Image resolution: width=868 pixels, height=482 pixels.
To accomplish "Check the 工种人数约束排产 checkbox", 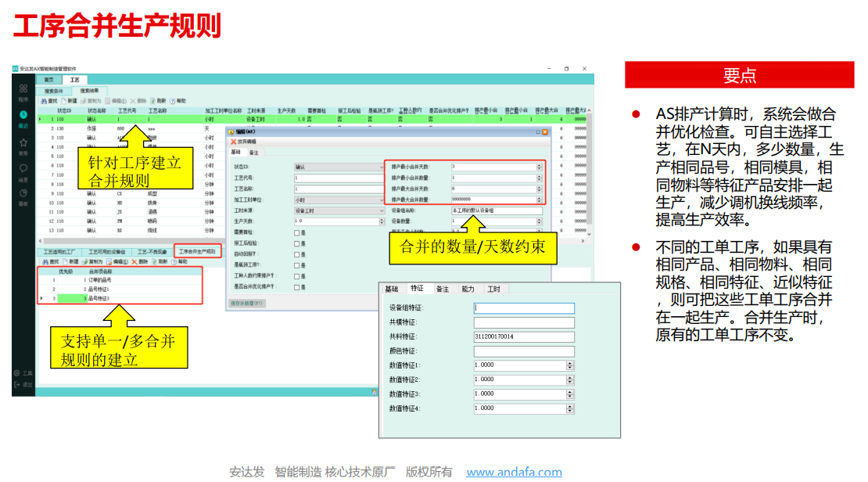I will 296,276.
